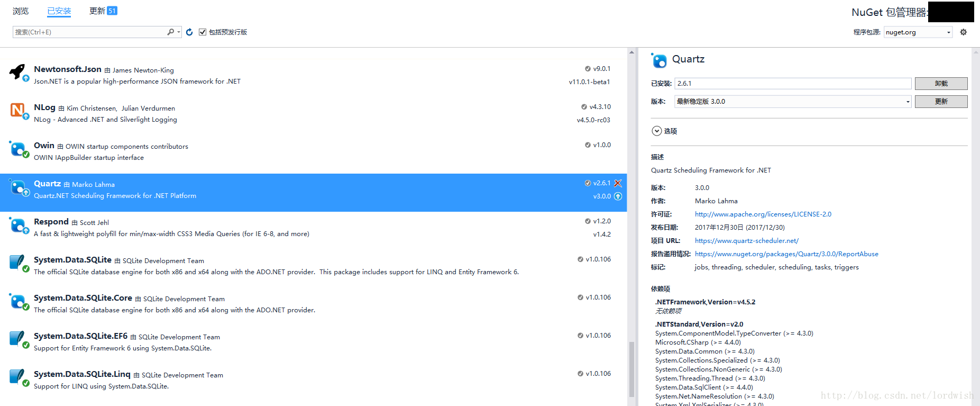Click Newtonsoft.Json version v11.0.1-beta1
This screenshot has width=980, height=406.
point(589,82)
